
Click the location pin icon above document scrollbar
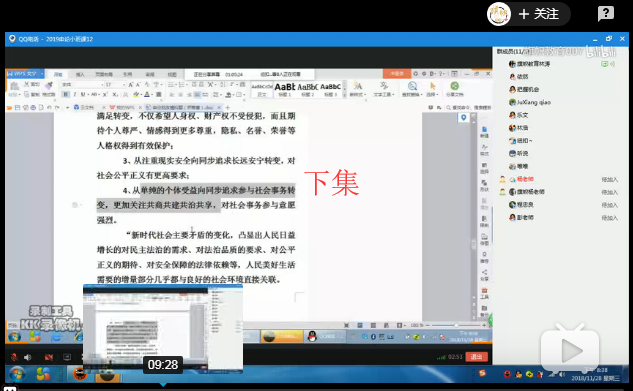pyautogui.click(x=463, y=117)
